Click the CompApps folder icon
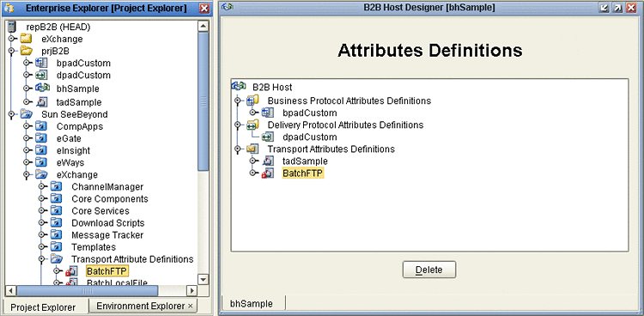The height and width of the screenshot is (316, 644). [41, 126]
